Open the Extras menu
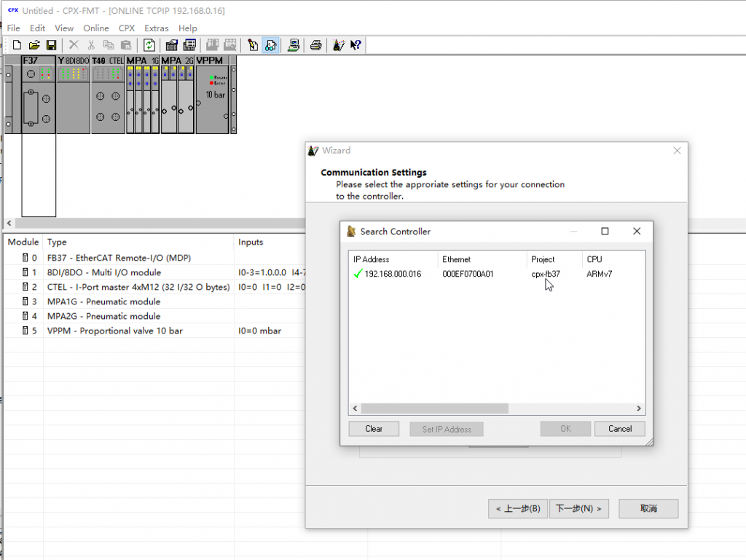This screenshot has height=560, width=746. [156, 28]
